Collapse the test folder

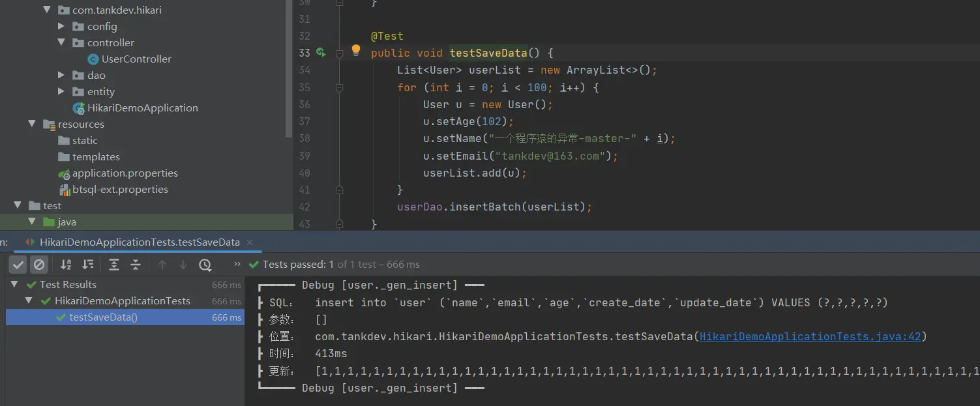18,205
